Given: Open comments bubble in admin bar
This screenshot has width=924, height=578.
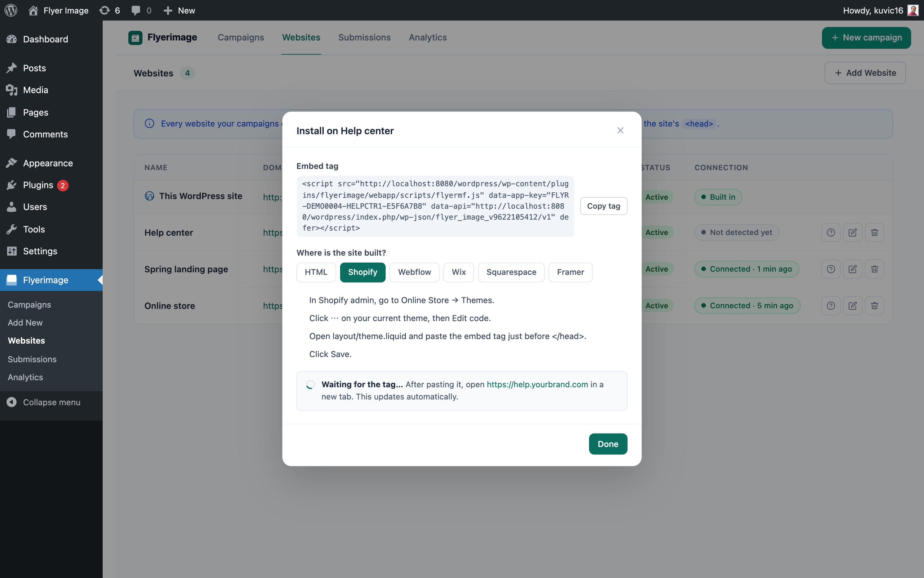Looking at the screenshot, I should (141, 10).
